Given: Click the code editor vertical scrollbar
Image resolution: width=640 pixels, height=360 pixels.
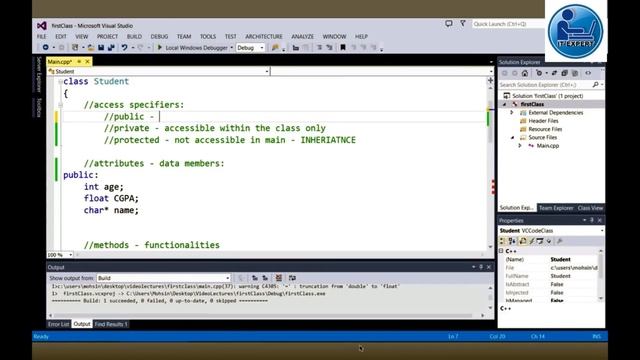Looking at the screenshot, I should pos(490,163).
